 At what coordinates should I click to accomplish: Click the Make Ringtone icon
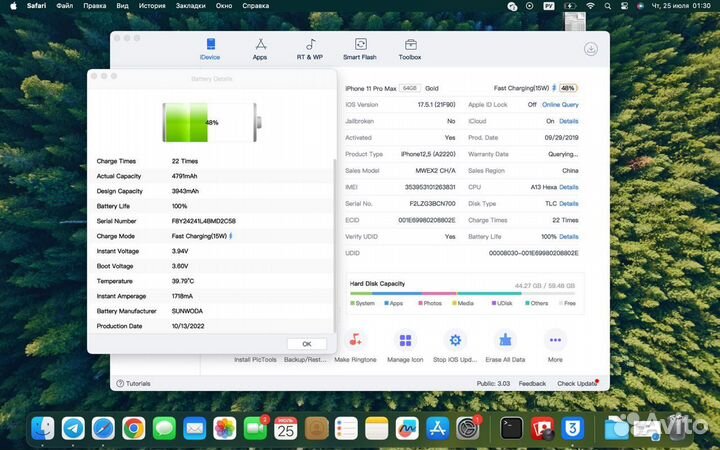coord(355,341)
